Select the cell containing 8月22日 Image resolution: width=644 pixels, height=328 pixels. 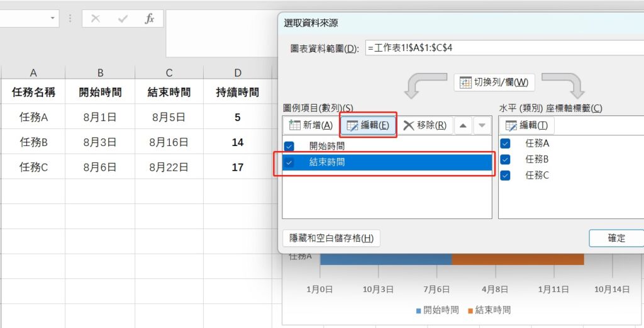tap(169, 167)
